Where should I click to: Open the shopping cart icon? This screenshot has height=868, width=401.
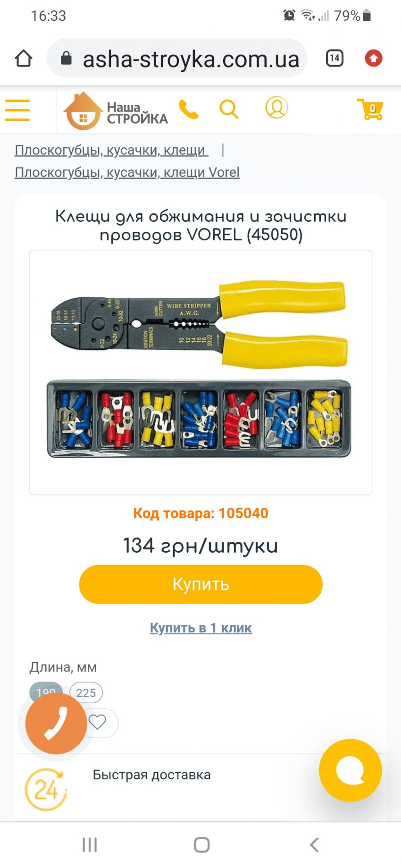coord(370,109)
